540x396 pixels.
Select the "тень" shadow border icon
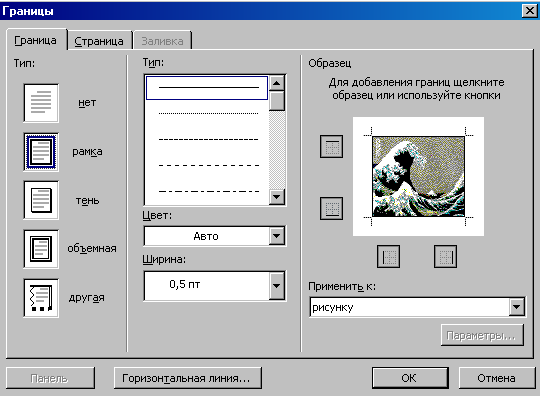click(41, 200)
